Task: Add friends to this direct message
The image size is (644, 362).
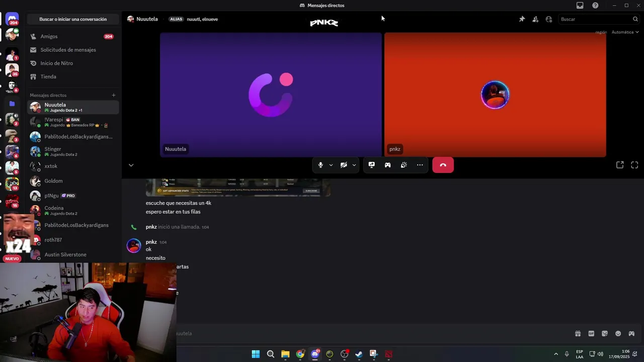Action: coord(535,19)
